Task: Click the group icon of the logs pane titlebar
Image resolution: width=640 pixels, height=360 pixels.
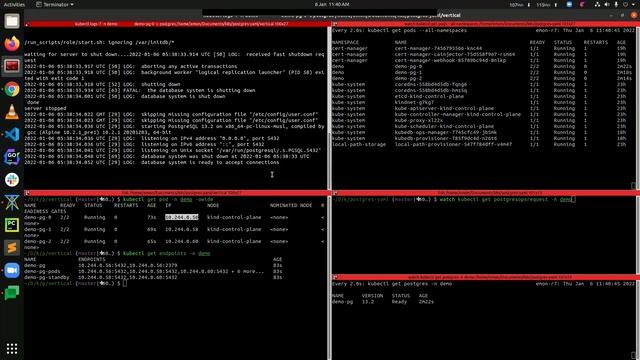Action: point(27,24)
